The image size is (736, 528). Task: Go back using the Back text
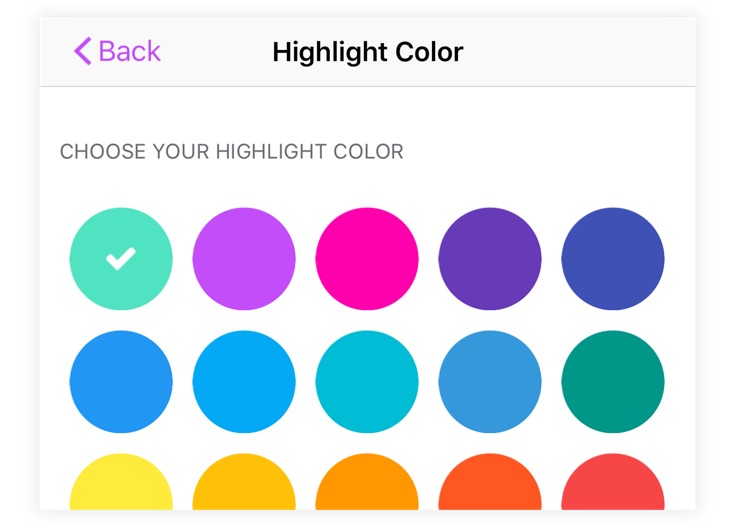click(x=130, y=51)
